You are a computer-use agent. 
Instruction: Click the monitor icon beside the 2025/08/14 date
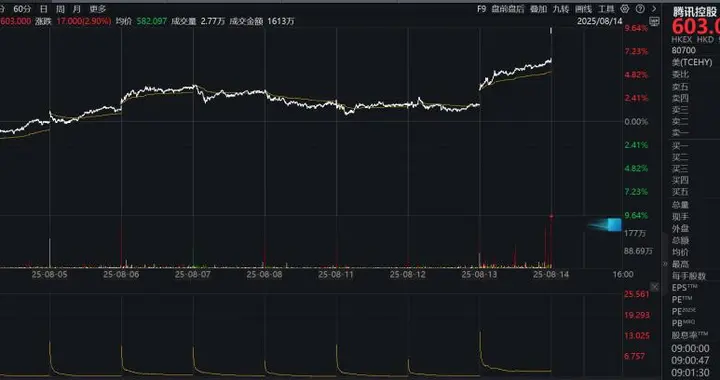click(654, 21)
